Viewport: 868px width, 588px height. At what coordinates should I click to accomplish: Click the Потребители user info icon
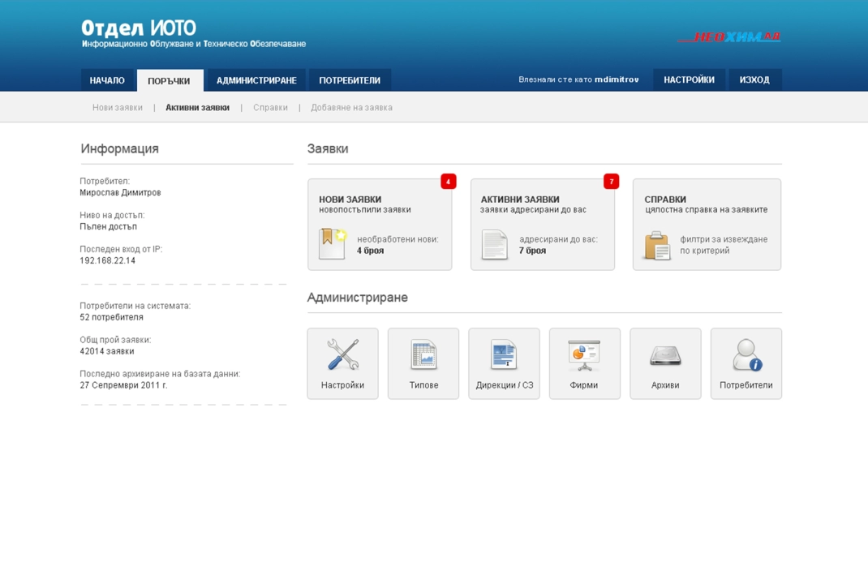746,355
